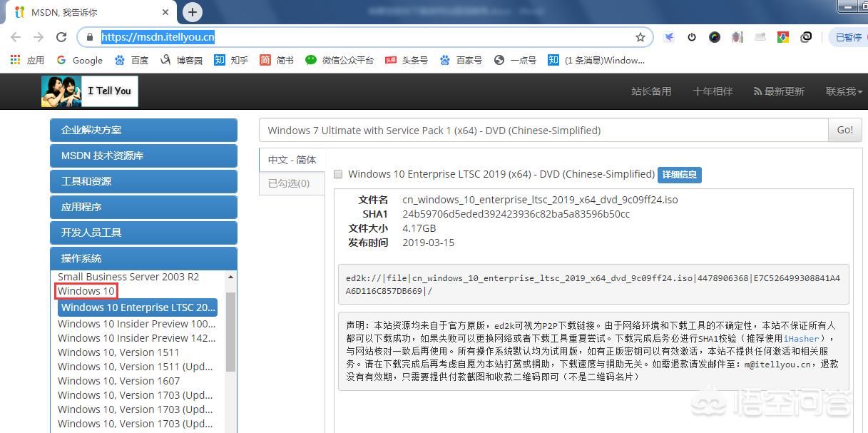Click the bug extension icon
Viewport: 868px width, 433px height.
[x=737, y=37]
